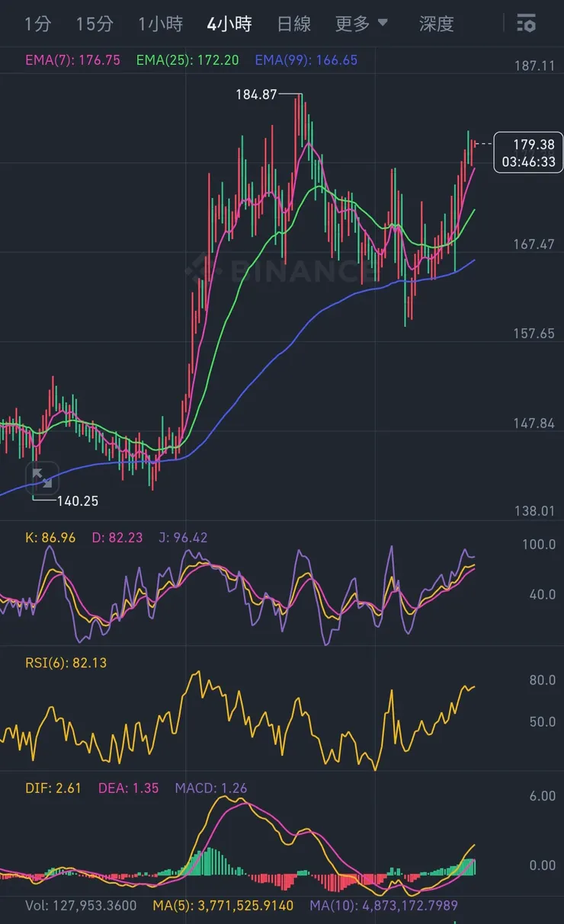Select the 1小時 timeframe tab

click(160, 24)
